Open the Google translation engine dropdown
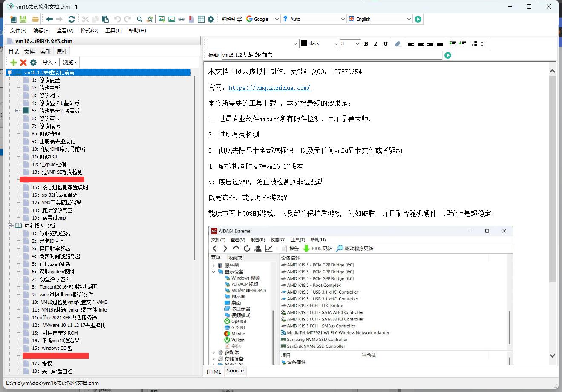This screenshot has height=392, width=562. point(262,19)
